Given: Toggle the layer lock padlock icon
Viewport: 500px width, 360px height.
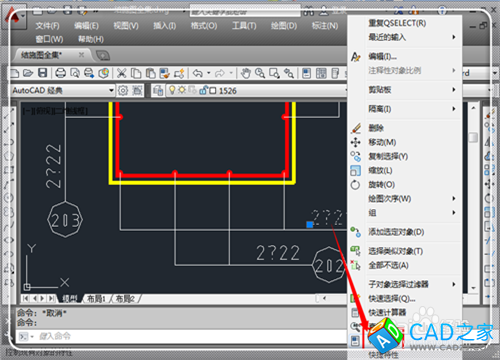Looking at the screenshot, I should (203, 90).
